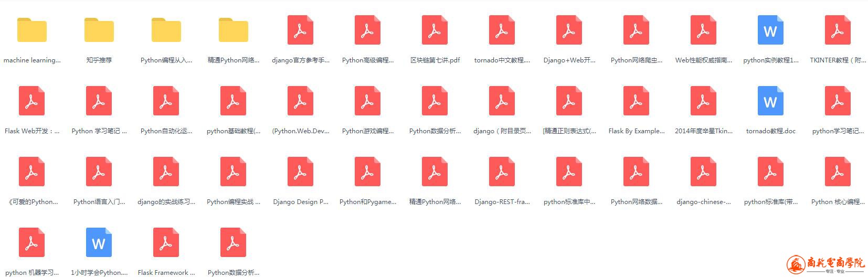Screen dimensions: 868x278
Task: Open the 1小时学会Python Word document
Action: tap(99, 243)
